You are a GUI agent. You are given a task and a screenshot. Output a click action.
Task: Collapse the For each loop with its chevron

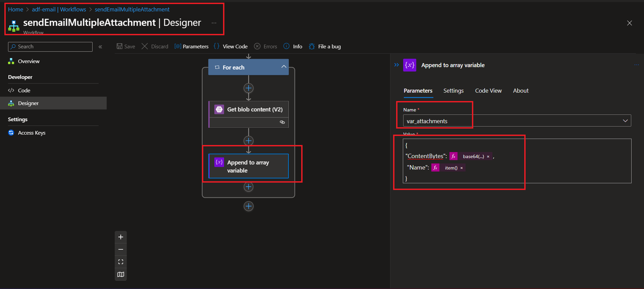tap(284, 66)
